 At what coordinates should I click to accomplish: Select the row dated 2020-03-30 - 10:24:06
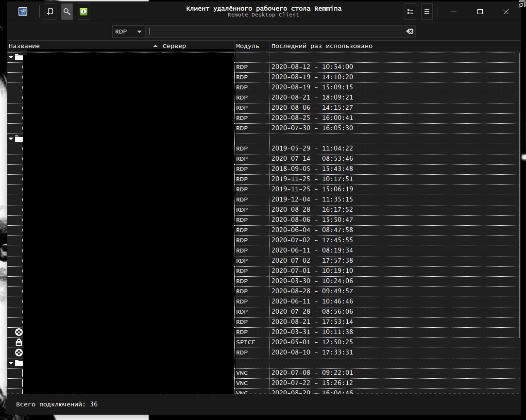pos(264,281)
